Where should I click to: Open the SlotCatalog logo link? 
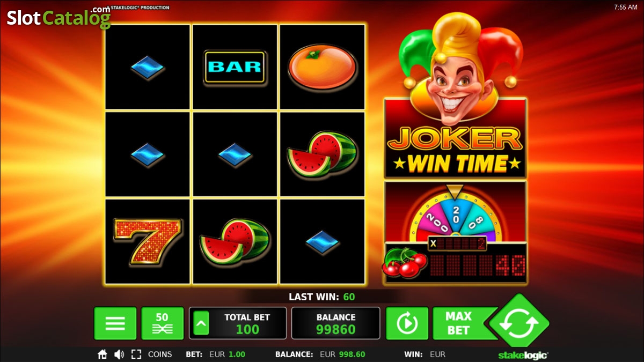coord(58,18)
